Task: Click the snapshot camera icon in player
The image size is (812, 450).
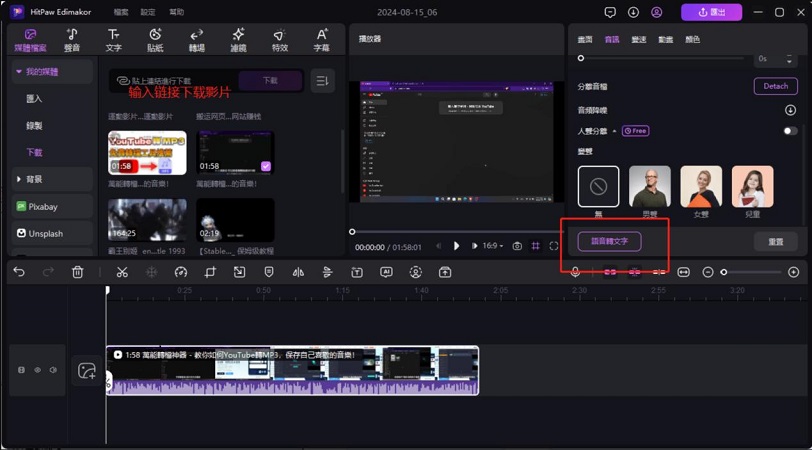Action: tap(517, 246)
